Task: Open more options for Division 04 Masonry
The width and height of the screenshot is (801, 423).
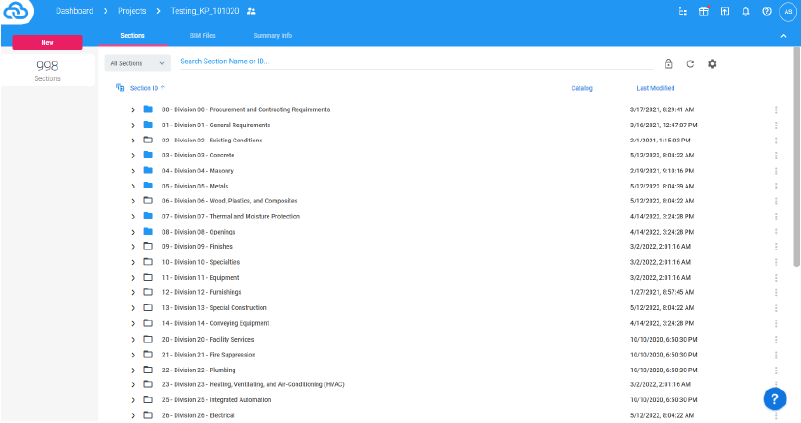Action: tap(776, 171)
